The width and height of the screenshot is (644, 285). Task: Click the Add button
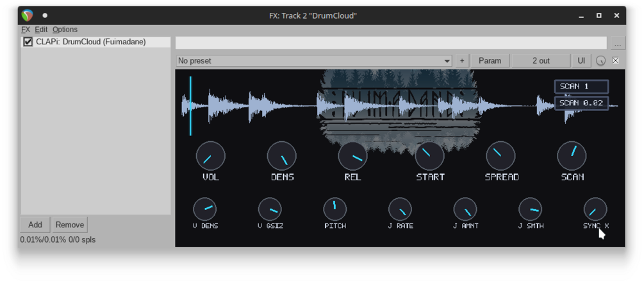pos(35,225)
